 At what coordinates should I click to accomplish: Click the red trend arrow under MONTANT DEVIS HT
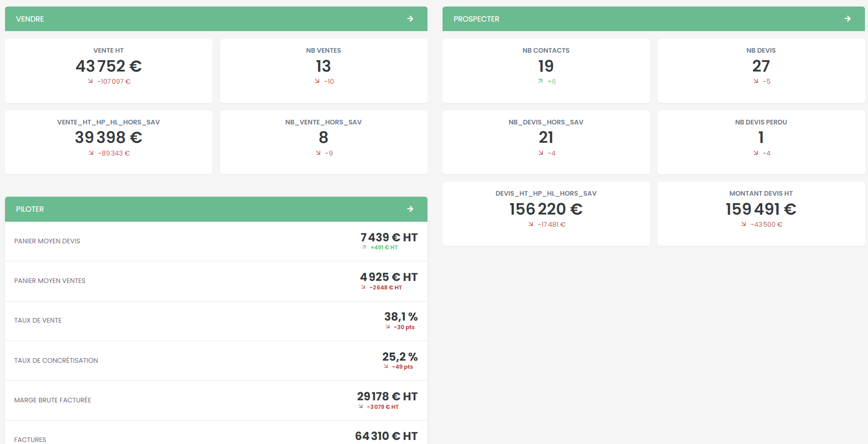(744, 224)
